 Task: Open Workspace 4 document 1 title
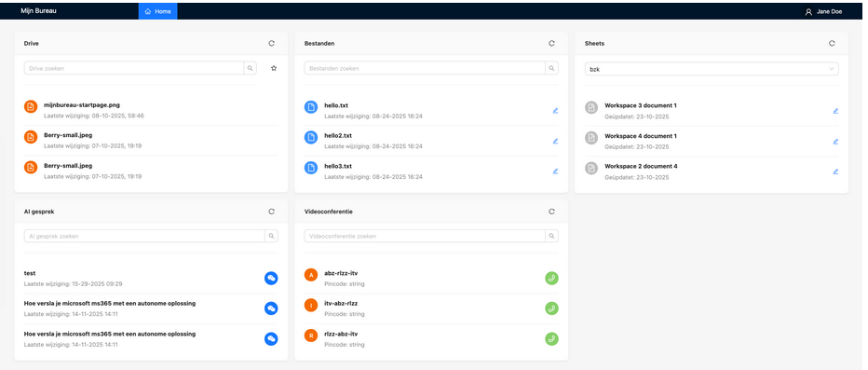pos(641,136)
